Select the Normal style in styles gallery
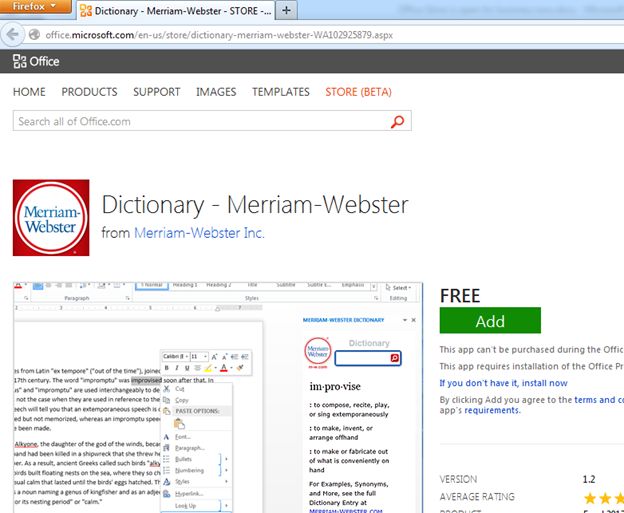The width and height of the screenshot is (624, 513). click(152, 286)
